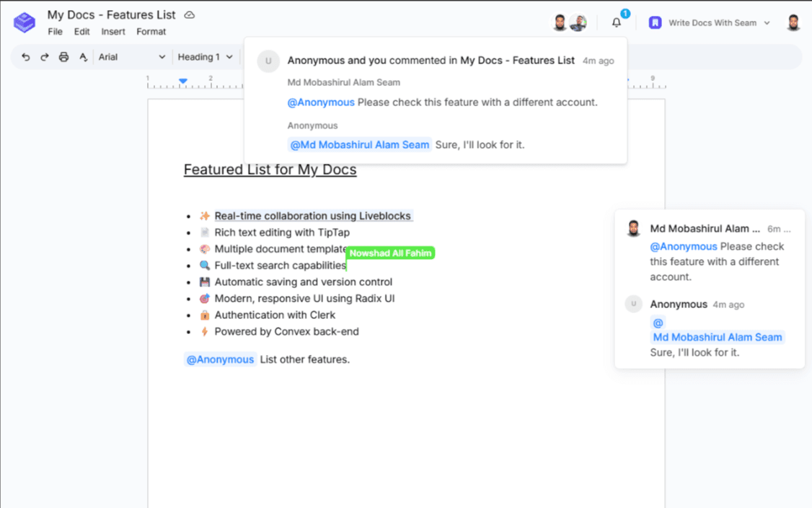The height and width of the screenshot is (508, 812).
Task: Toggle the spell check icon
Action: tap(83, 57)
